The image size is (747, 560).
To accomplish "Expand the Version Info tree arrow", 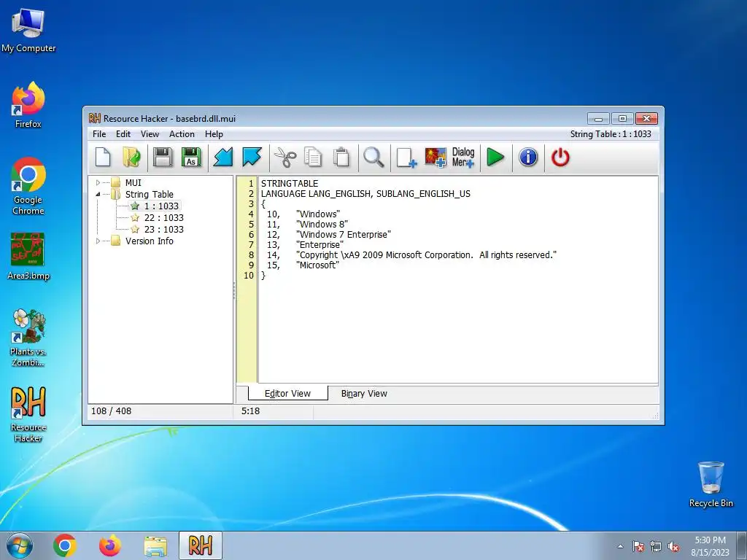I will click(98, 241).
